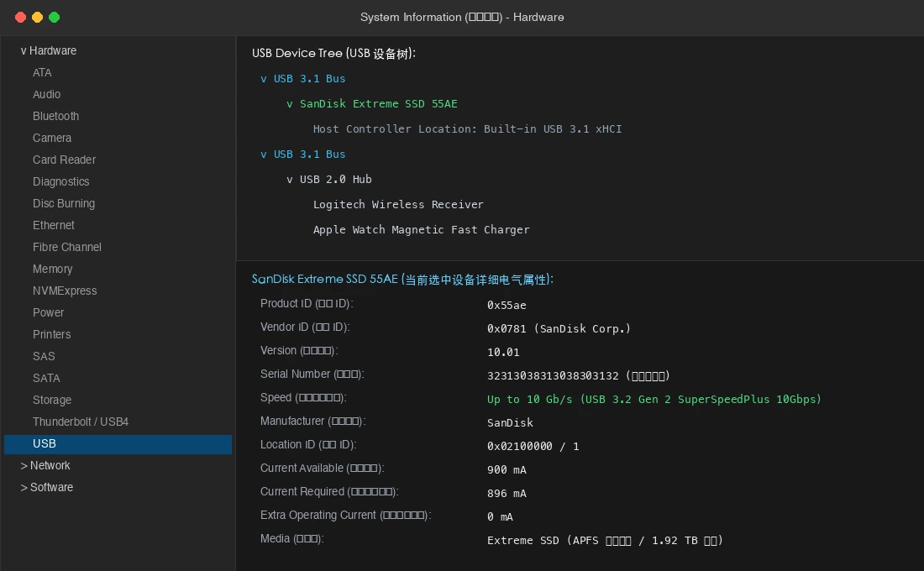Select Printers in the sidebar
This screenshot has width=924, height=571.
[x=52, y=334]
